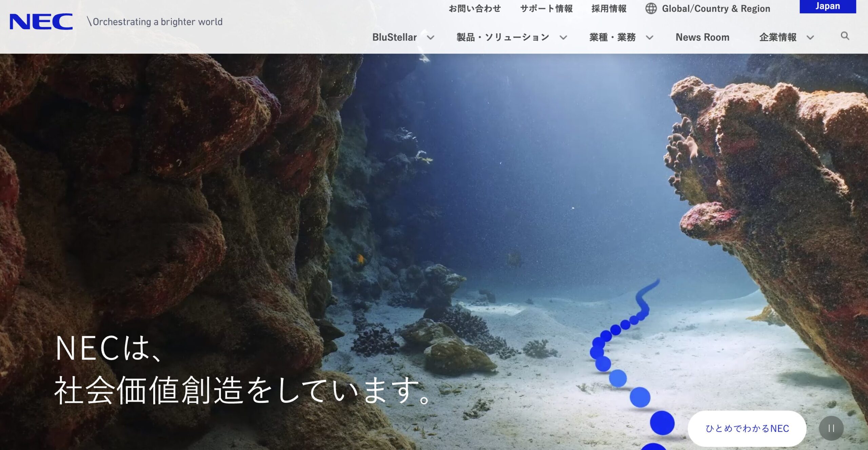Select BluStellar in the navigation bar
This screenshot has height=450, width=868.
(x=395, y=38)
